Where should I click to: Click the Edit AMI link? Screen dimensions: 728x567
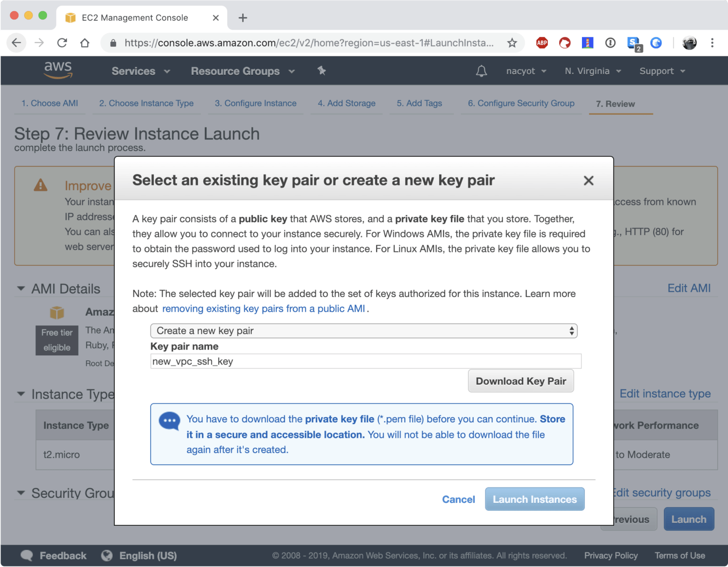coord(689,288)
